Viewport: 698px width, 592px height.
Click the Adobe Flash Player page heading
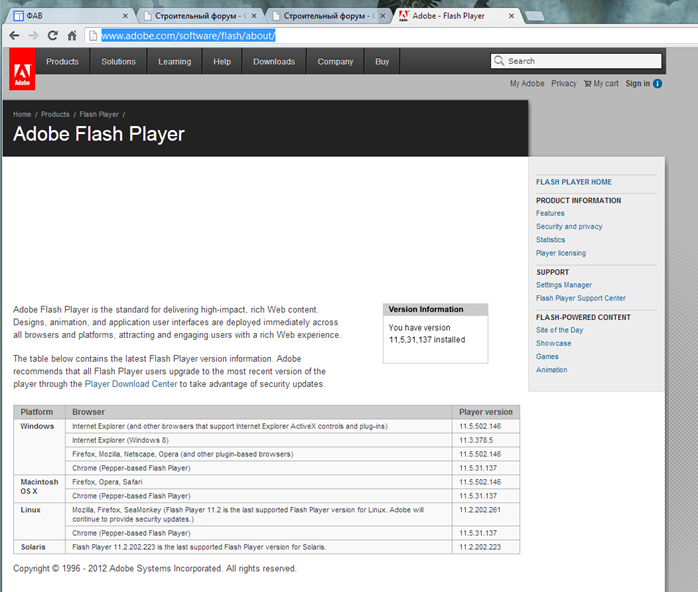click(99, 134)
